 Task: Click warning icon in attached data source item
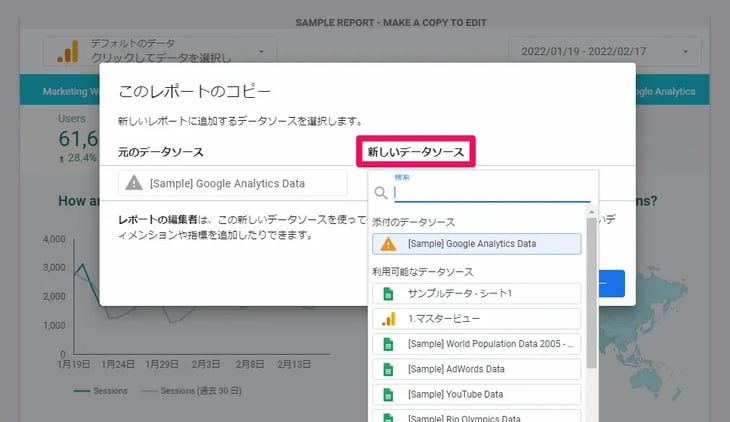(389, 243)
